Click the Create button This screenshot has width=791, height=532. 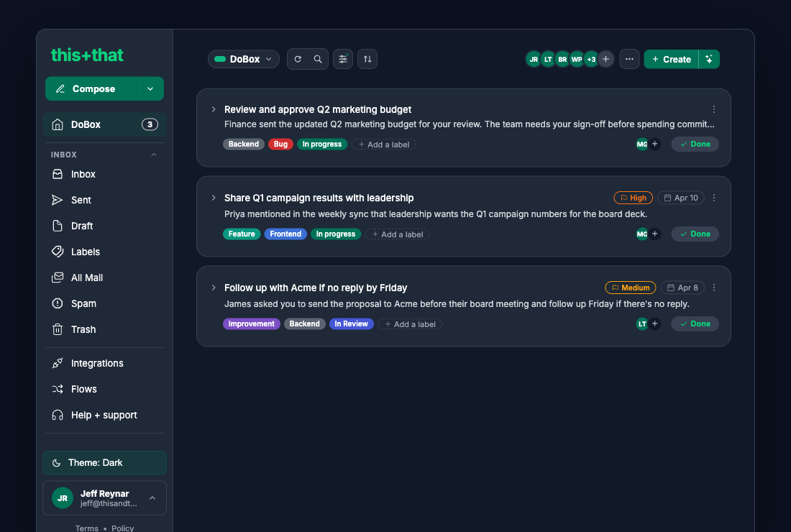tap(671, 59)
